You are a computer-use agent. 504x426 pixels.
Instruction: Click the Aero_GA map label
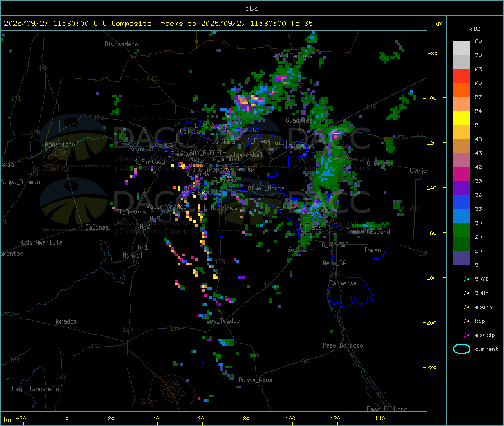click(335, 263)
